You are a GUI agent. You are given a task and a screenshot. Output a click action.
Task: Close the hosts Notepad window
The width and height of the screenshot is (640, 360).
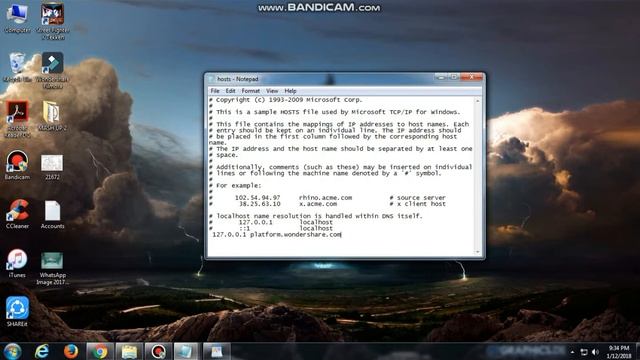471,77
